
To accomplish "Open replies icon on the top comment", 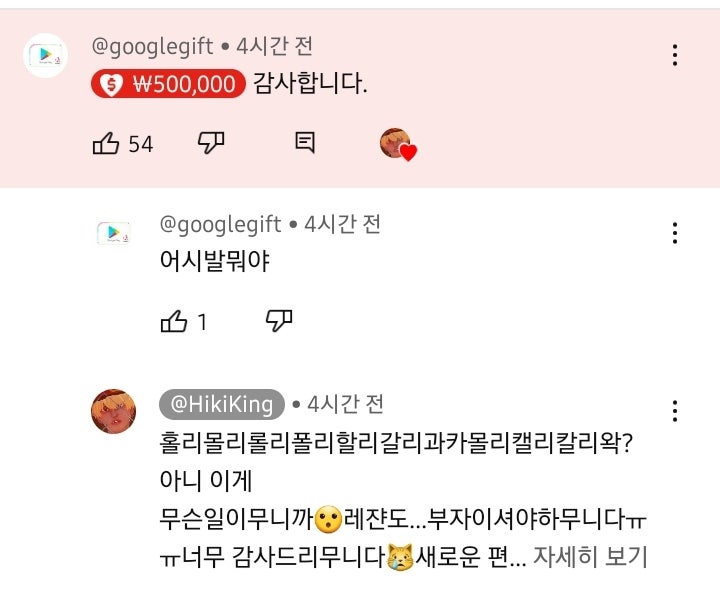I will [305, 143].
